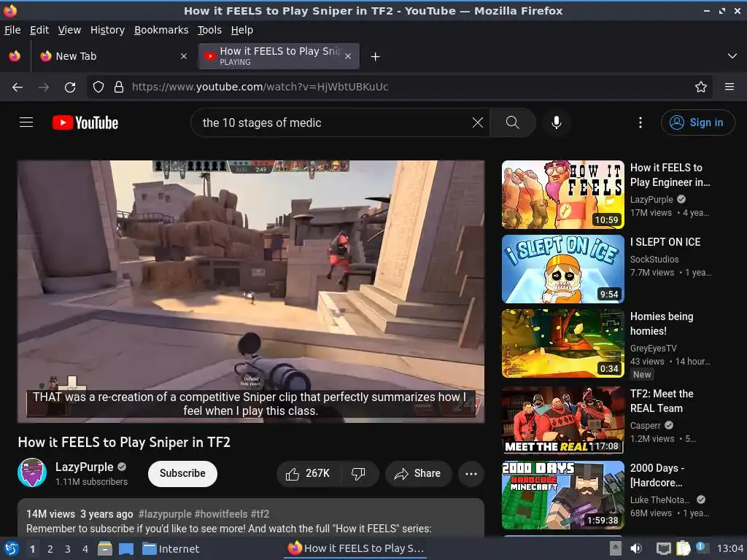Open the YouTube hamburger guide menu
The image size is (747, 560).
26,122
